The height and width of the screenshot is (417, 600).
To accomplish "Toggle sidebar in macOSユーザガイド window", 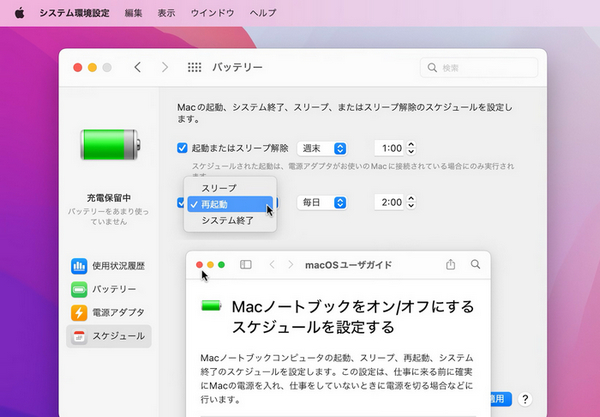I will point(246,265).
